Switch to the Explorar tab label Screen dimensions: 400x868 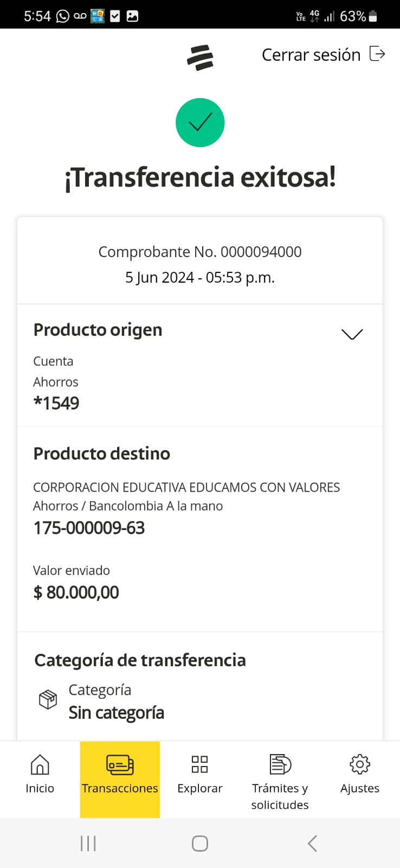pyautogui.click(x=200, y=788)
